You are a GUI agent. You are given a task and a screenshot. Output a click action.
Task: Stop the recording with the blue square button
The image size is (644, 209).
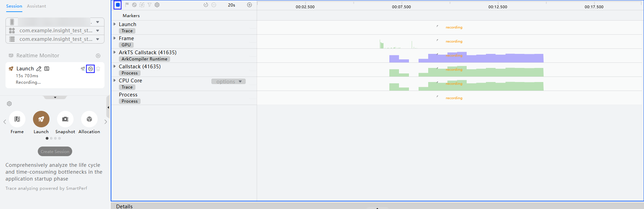pyautogui.click(x=118, y=5)
